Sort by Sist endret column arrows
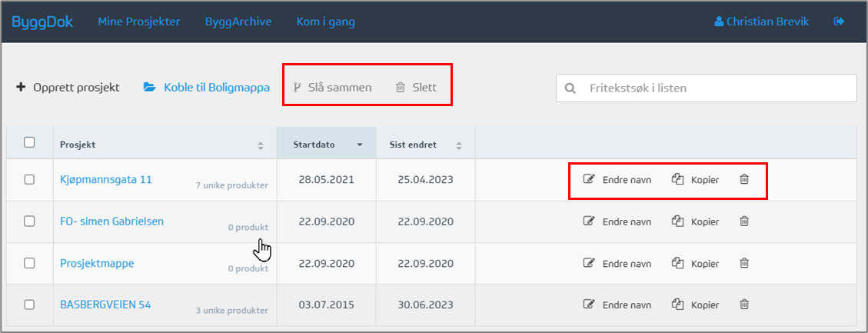Viewport: 868px width, 333px height. pyautogui.click(x=459, y=145)
